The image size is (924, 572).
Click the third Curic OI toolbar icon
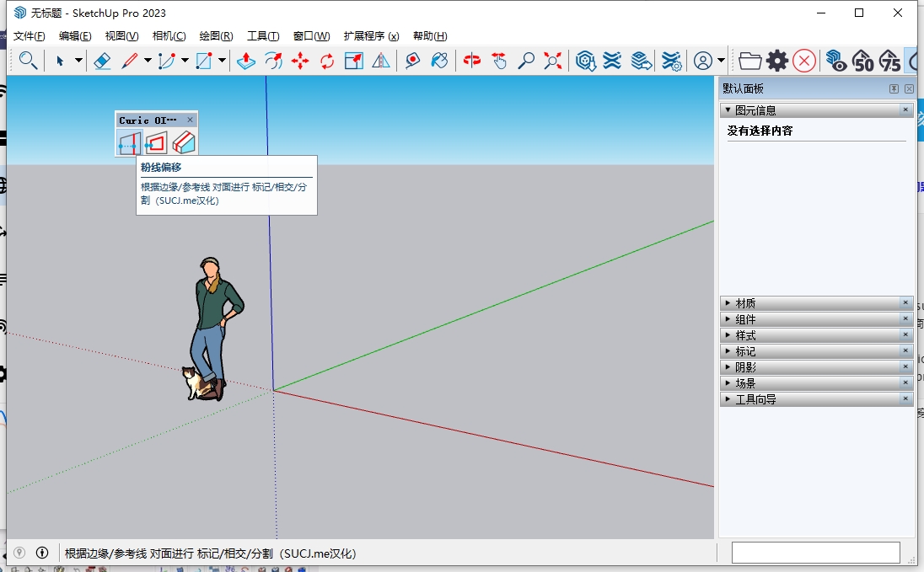click(x=184, y=144)
